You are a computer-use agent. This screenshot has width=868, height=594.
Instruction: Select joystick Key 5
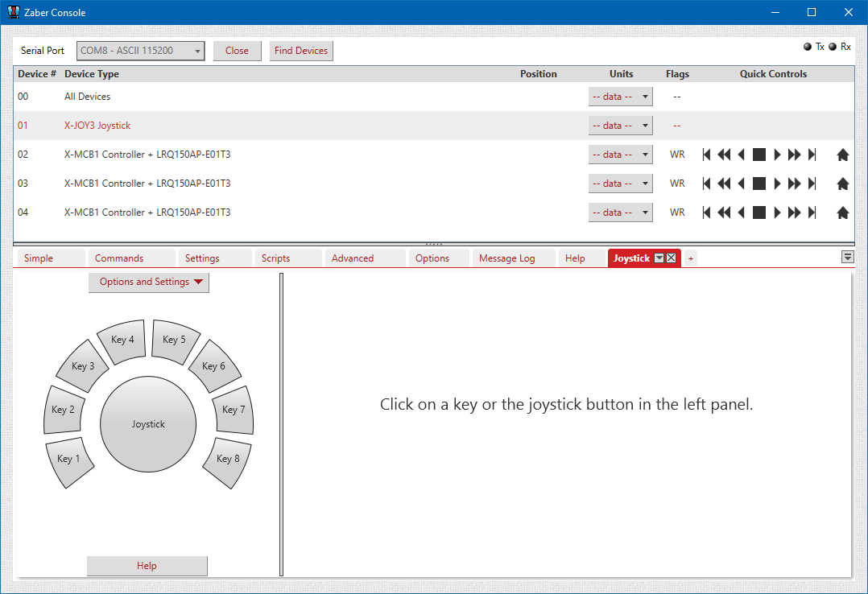coord(175,341)
